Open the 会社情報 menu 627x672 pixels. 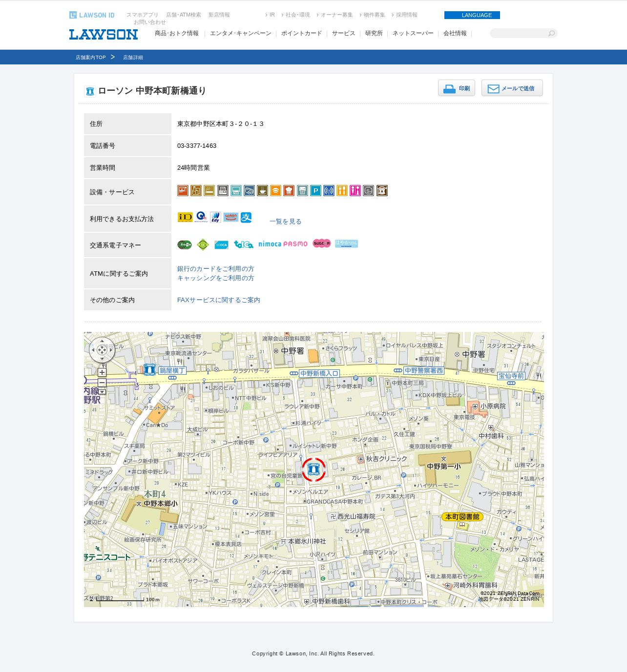click(455, 33)
